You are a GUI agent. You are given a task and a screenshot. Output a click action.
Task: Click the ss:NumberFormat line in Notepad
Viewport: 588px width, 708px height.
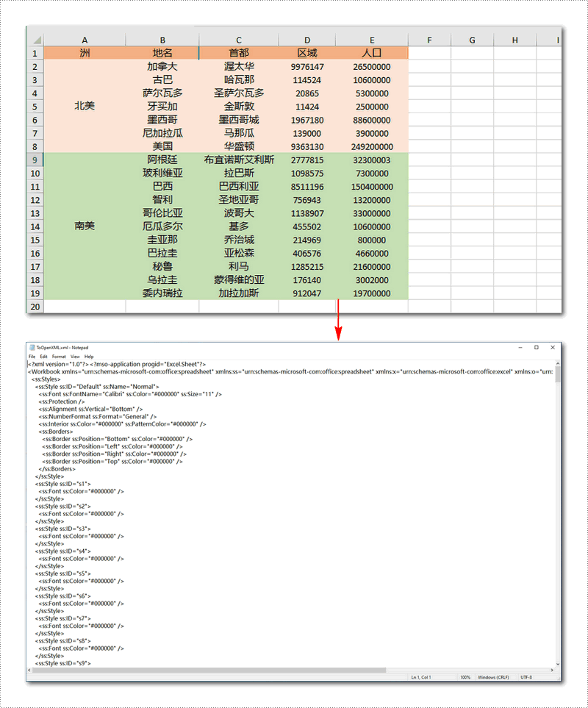coord(98,416)
